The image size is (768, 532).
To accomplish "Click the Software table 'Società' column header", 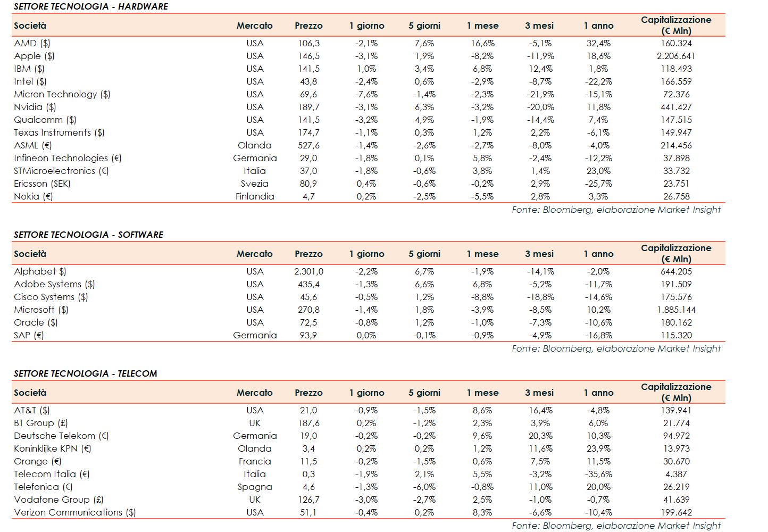I will [x=30, y=254].
